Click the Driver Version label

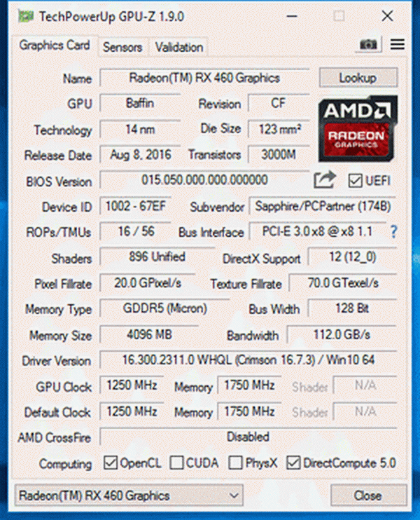coord(57,361)
